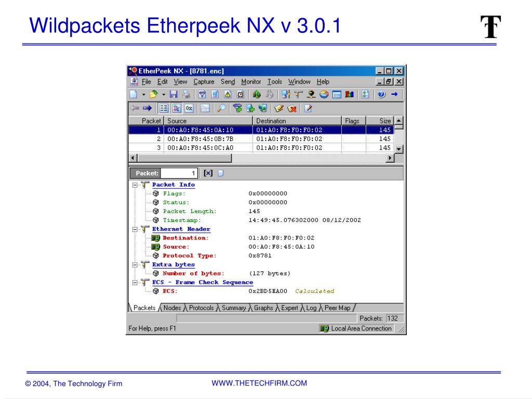Viewport: 532px width, 399px height.
Task: Click the notepad edit icon in second toolbar
Action: tap(308, 108)
